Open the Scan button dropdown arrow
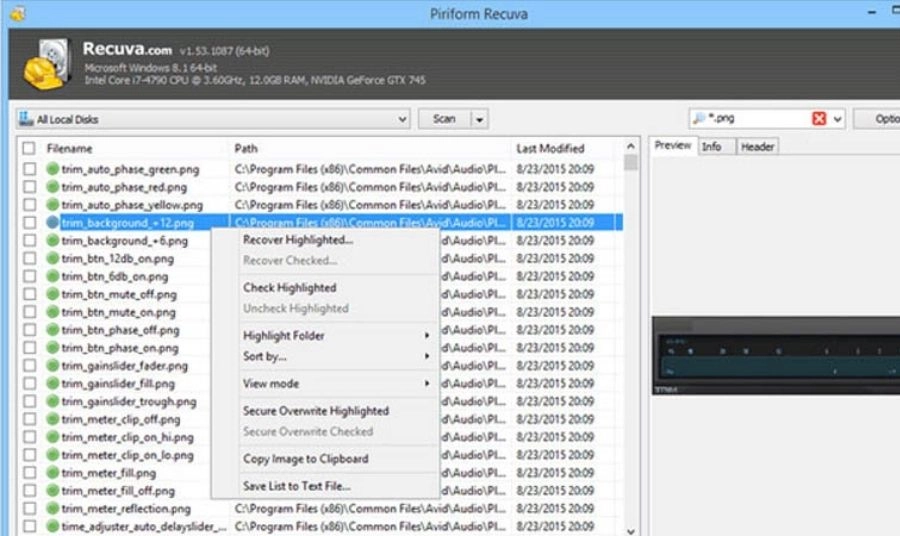Screen dimensions: 900x536 pos(479,119)
